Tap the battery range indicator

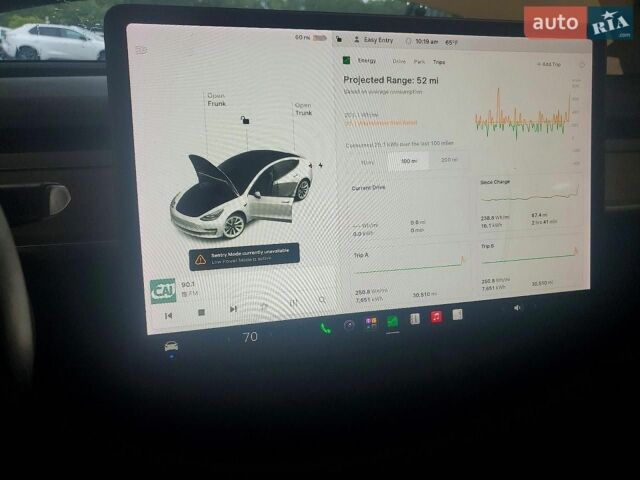[311, 38]
